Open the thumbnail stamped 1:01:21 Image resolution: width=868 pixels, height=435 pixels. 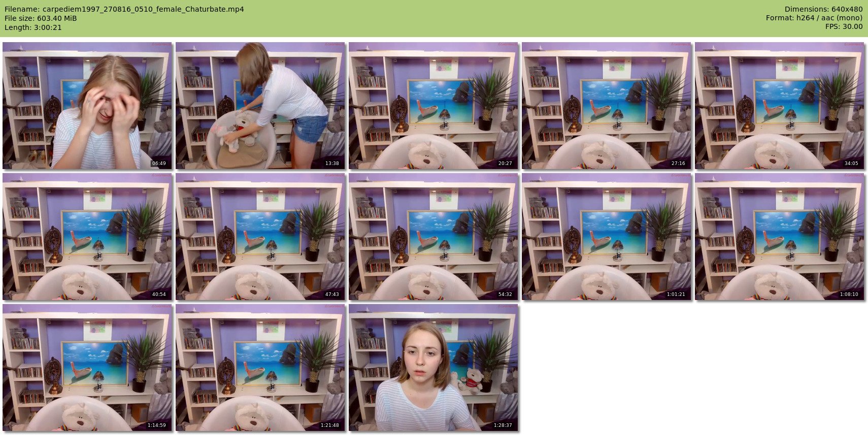tap(607, 237)
